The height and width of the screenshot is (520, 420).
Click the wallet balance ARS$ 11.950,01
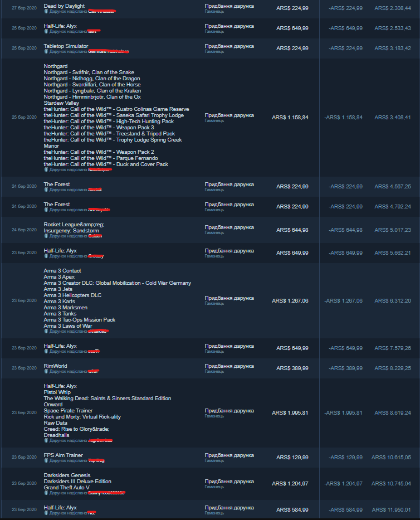(x=392, y=510)
